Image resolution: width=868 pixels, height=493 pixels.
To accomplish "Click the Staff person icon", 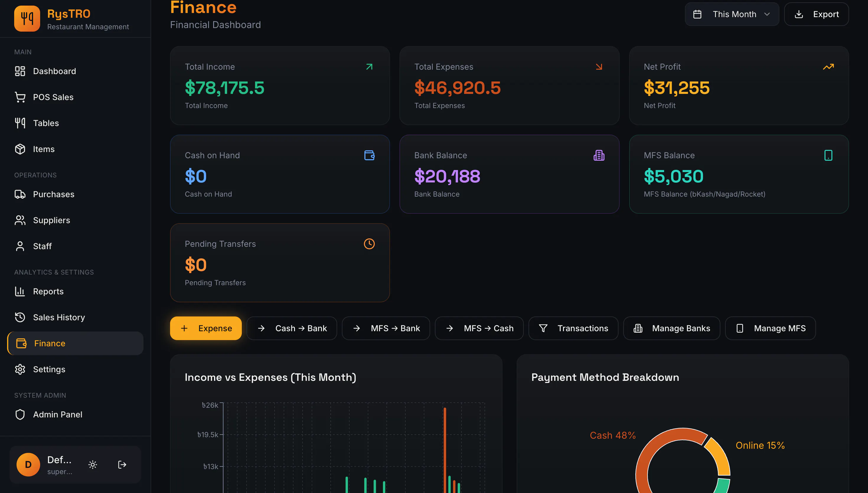I will click(x=20, y=246).
